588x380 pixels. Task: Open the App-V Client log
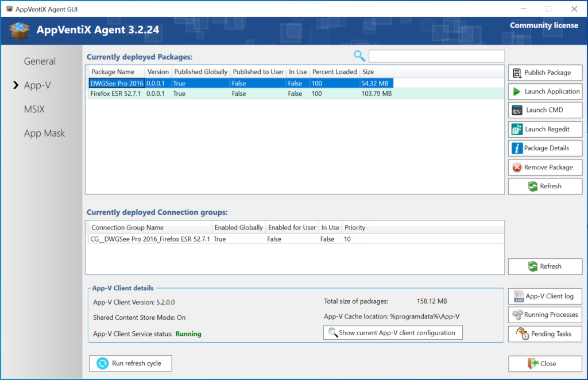[x=544, y=296]
